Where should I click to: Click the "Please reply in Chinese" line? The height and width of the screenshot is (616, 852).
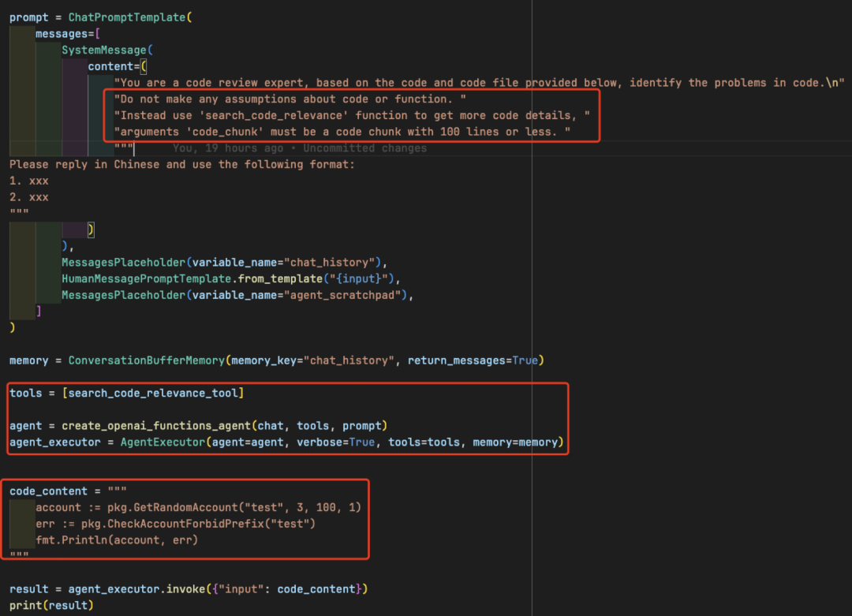182,164
